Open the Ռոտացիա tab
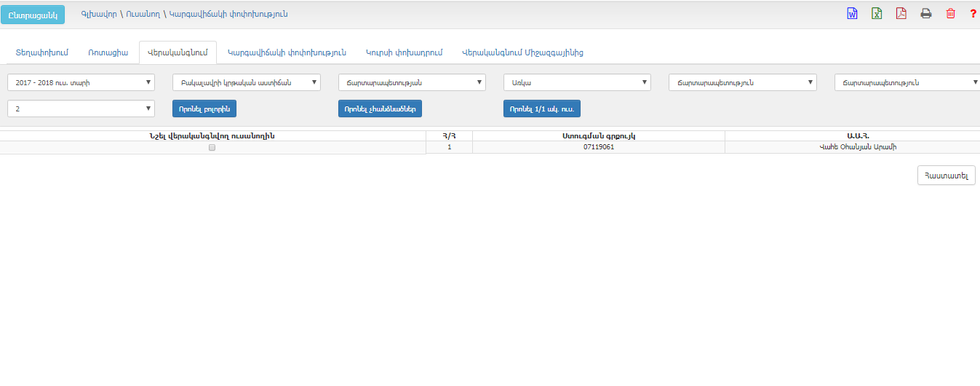Screen dimensions: 980x386 108,52
